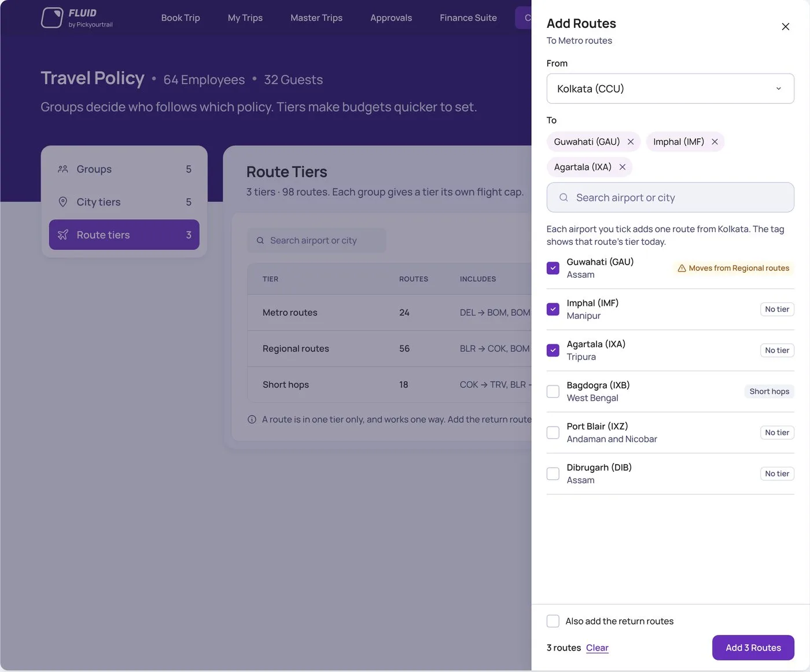
Task: Close the Add Routes panel
Action: (x=785, y=27)
